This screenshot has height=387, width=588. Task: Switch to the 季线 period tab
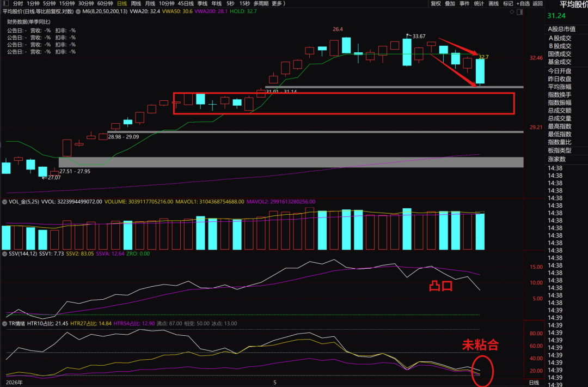pyautogui.click(x=203, y=3)
